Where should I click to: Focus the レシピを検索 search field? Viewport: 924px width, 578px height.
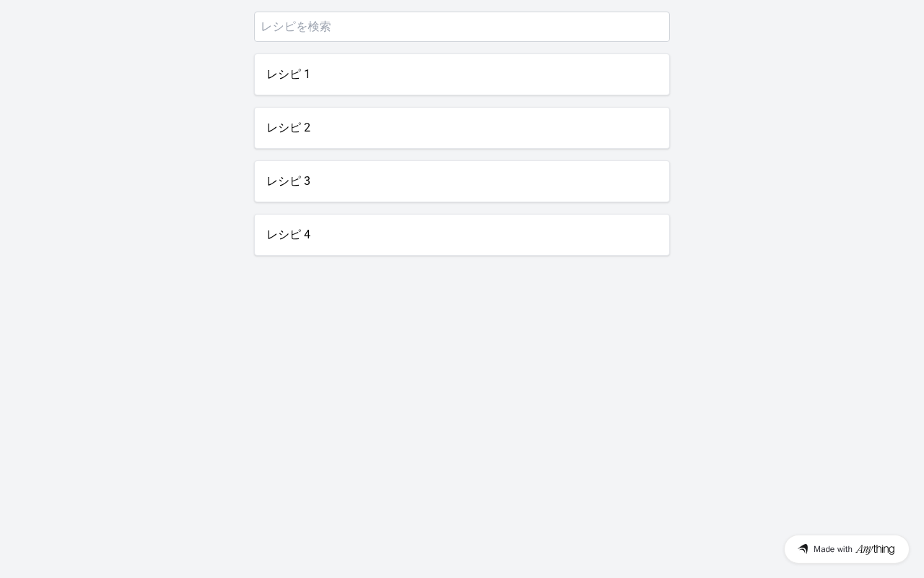pos(462,27)
